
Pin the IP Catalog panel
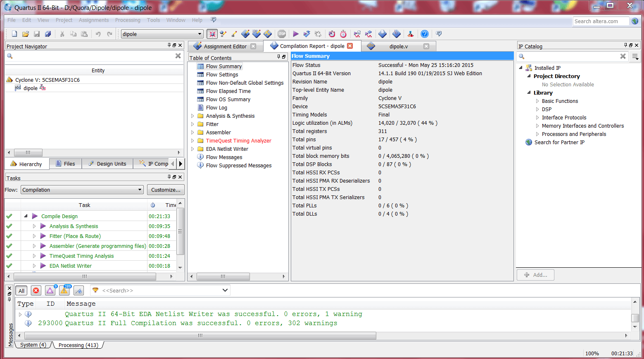625,45
